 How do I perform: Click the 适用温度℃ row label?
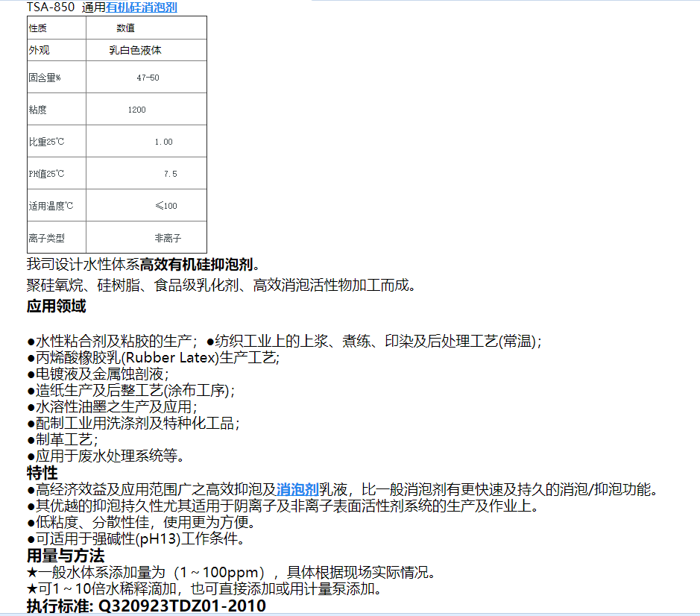[x=51, y=206]
